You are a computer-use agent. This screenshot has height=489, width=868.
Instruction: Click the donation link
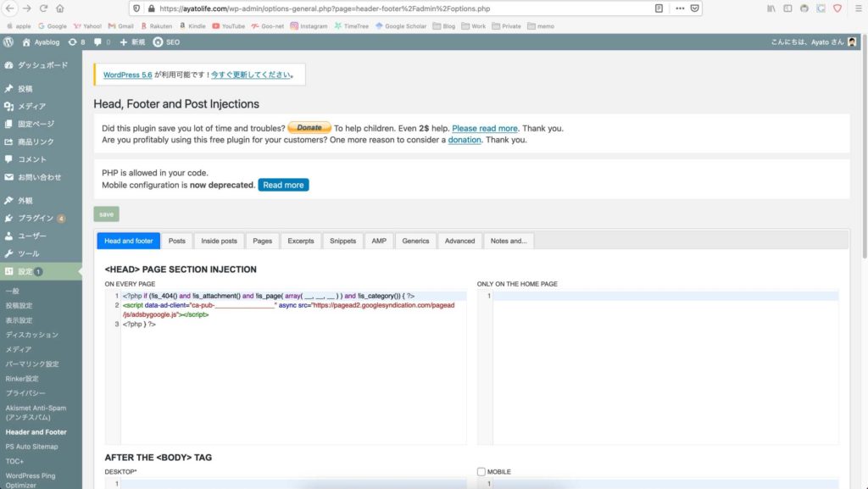465,140
